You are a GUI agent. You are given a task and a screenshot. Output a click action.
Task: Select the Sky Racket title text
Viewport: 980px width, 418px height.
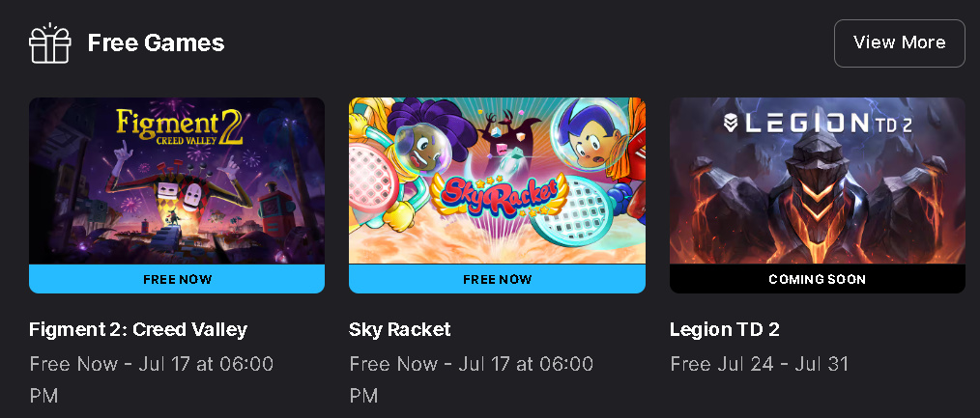point(400,329)
